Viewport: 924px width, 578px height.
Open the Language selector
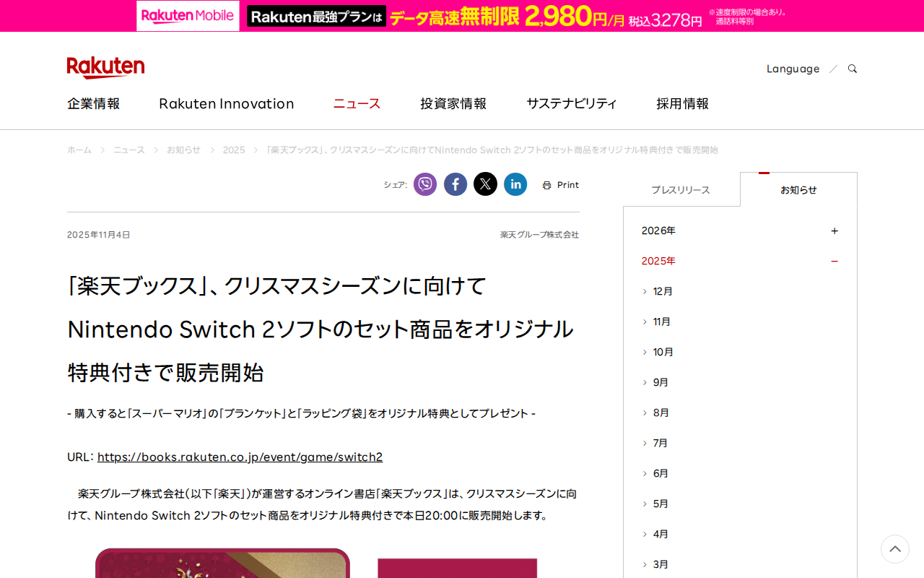click(x=793, y=69)
